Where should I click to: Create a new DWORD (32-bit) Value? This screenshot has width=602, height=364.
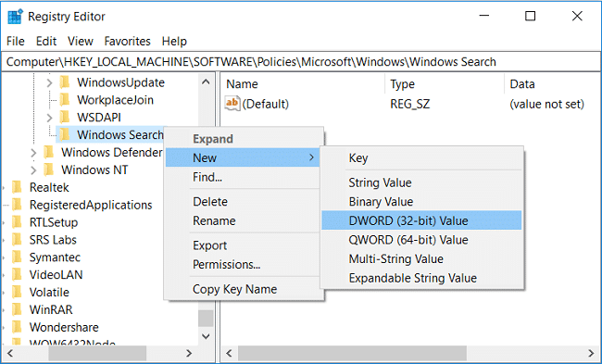click(421, 220)
